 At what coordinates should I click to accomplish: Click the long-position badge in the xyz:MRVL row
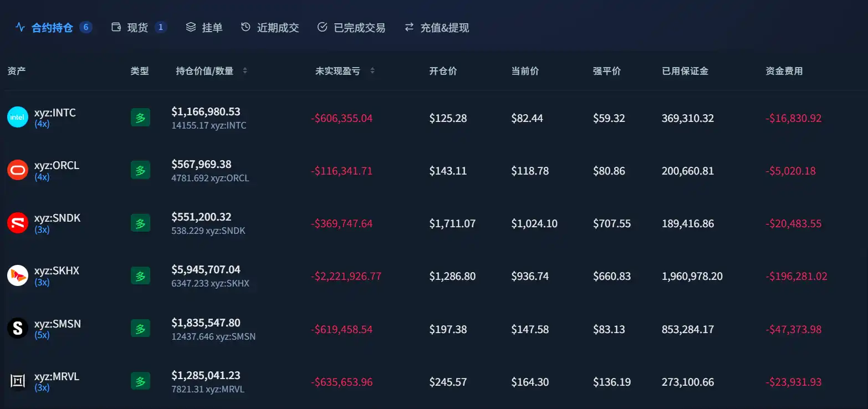click(x=140, y=381)
